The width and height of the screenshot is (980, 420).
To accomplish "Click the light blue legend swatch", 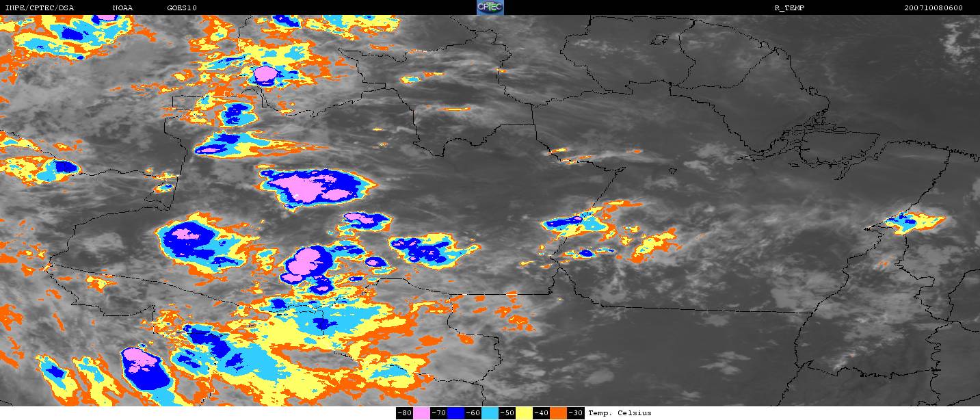I will (490, 412).
